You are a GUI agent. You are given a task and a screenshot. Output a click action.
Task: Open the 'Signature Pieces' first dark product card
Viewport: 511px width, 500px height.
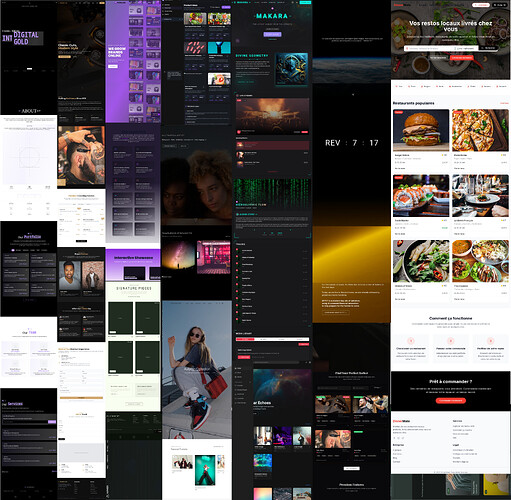120,318
